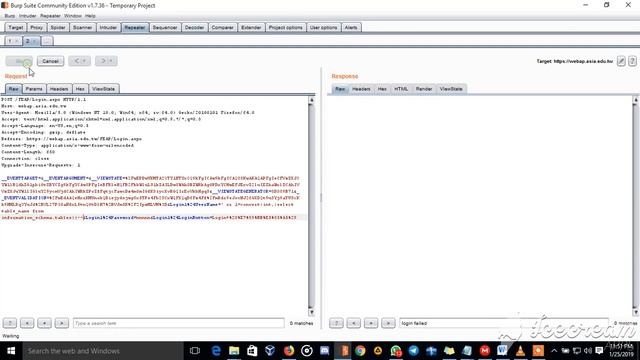The height and width of the screenshot is (360, 640).
Task: Click the response search field containing 'login failed'
Action: pos(504,323)
